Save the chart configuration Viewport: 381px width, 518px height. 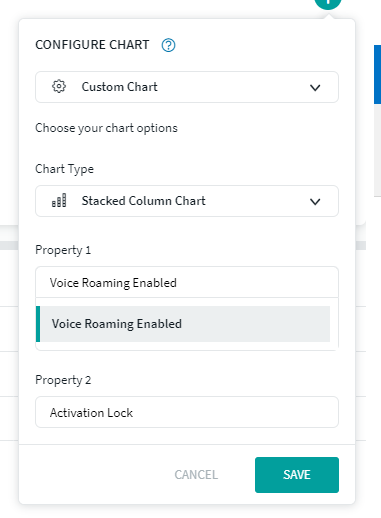[x=297, y=475]
